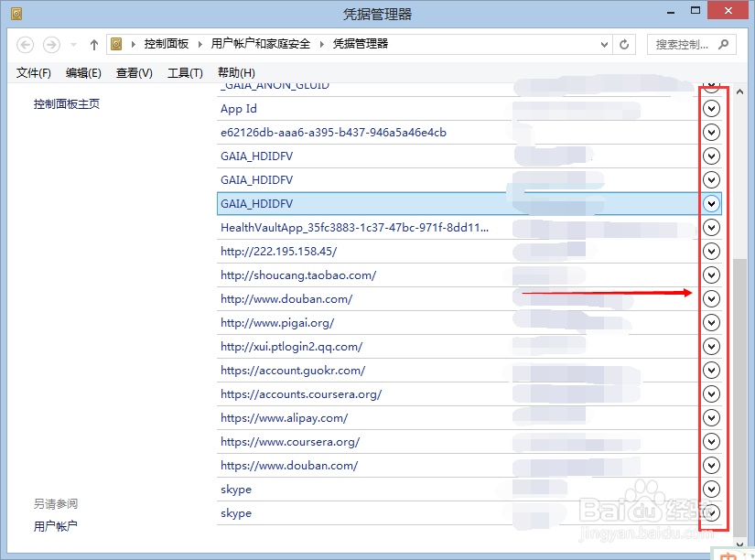The image size is (755, 560).
Task: Select http://222.195.158.45/ credential entry
Action: (x=469, y=252)
